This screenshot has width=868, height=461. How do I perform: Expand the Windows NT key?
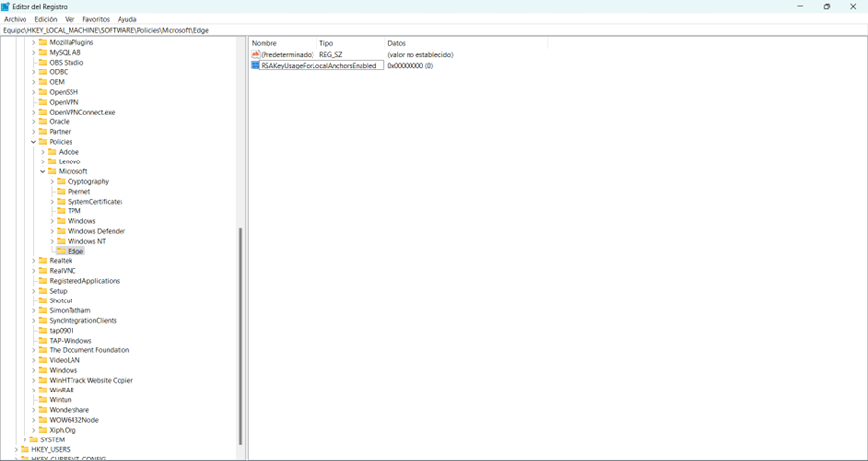click(52, 241)
